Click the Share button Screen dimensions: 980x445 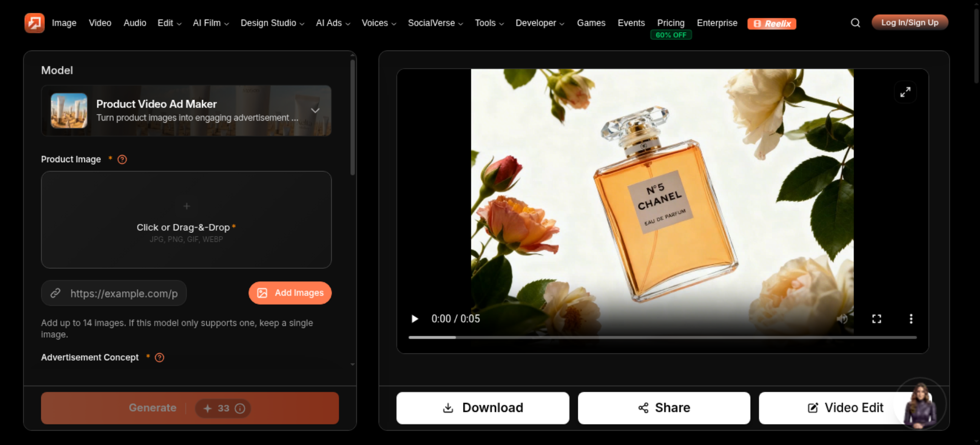[664, 408]
